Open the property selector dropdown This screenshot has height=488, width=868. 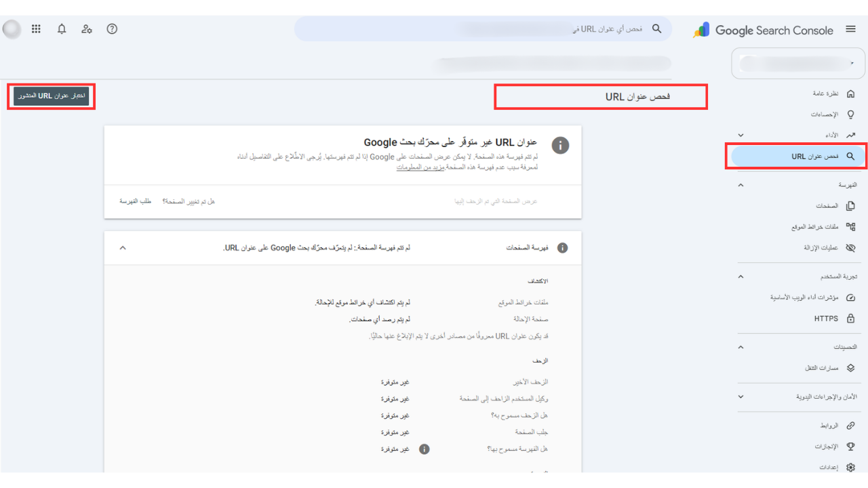pos(799,63)
